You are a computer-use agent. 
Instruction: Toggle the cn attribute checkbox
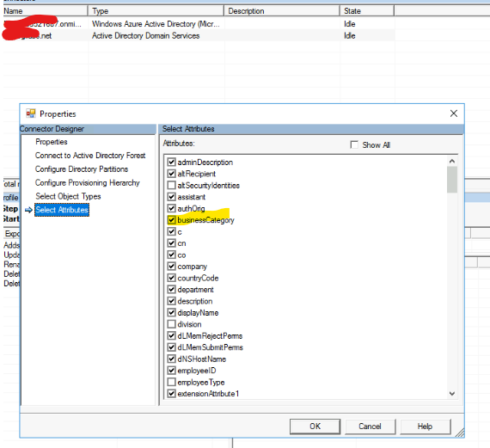pyautogui.click(x=171, y=242)
